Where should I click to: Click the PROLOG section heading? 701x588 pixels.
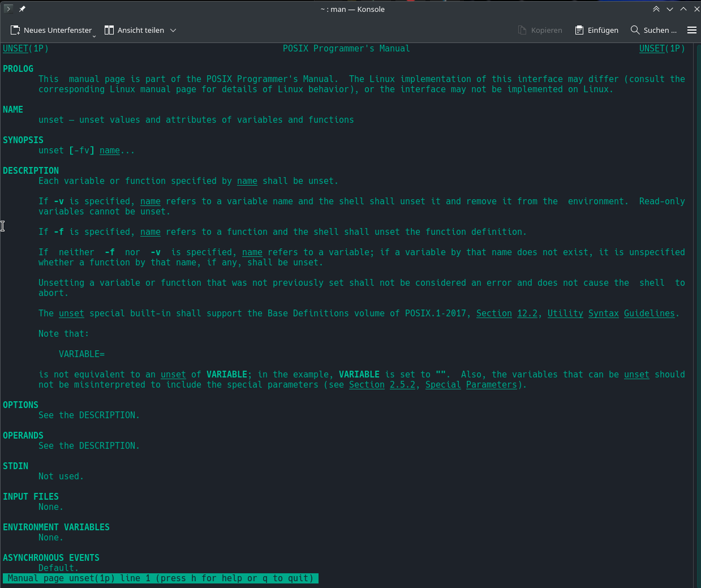pyautogui.click(x=18, y=69)
